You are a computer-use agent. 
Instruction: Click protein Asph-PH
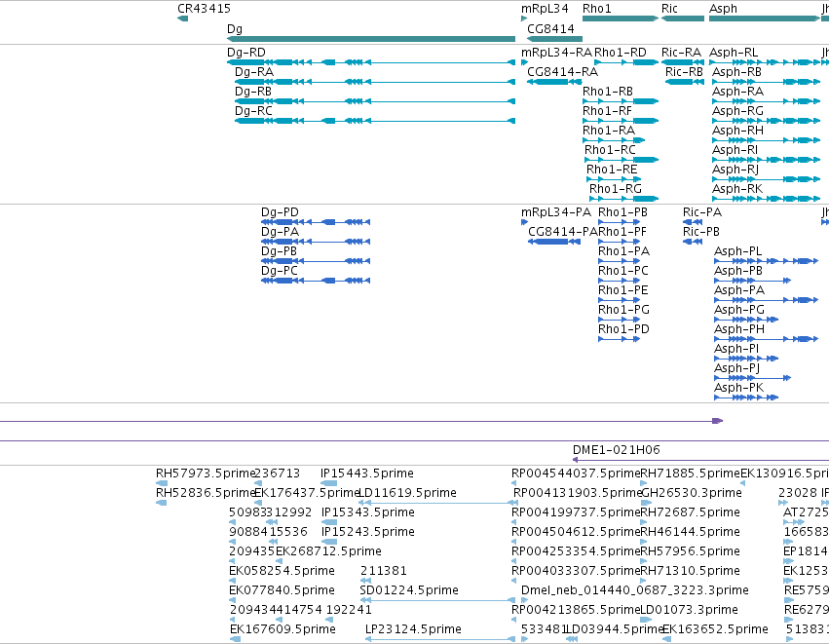tap(766, 339)
